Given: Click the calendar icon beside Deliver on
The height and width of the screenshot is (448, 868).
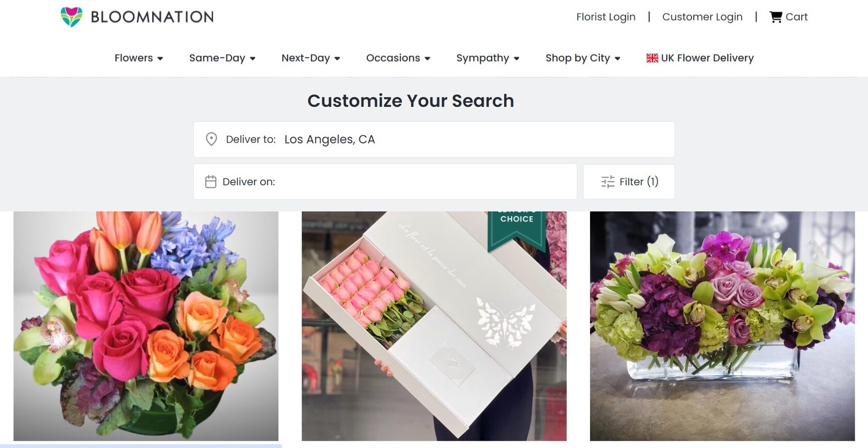Looking at the screenshot, I should (x=211, y=182).
